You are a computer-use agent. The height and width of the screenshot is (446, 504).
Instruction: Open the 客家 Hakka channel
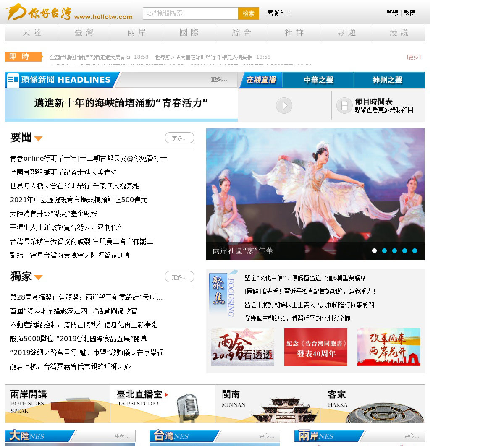tap(372, 404)
